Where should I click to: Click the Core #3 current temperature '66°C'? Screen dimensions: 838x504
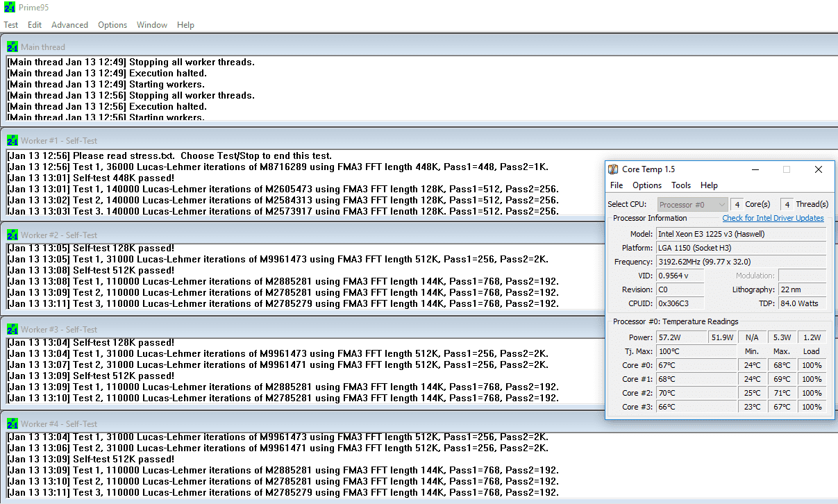pyautogui.click(x=696, y=407)
